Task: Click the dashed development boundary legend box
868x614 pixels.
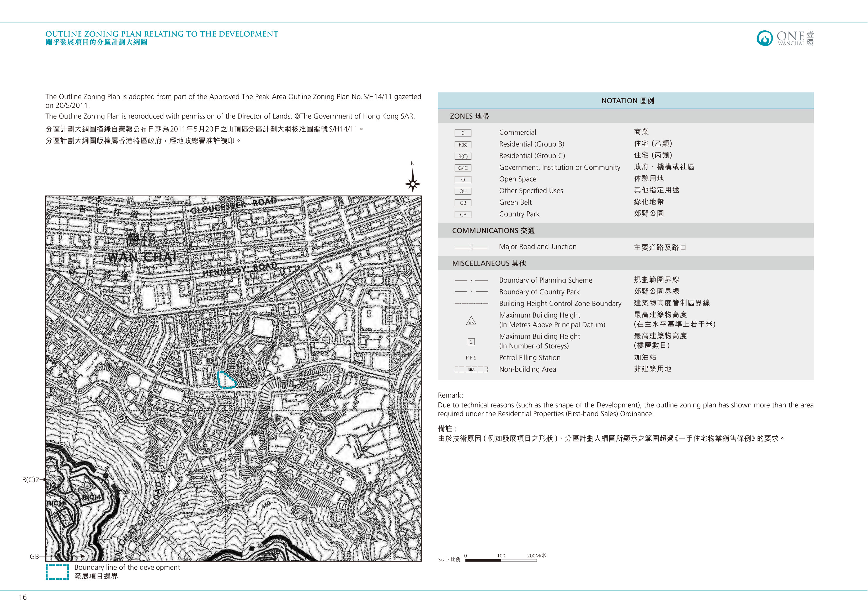Action: (57, 572)
